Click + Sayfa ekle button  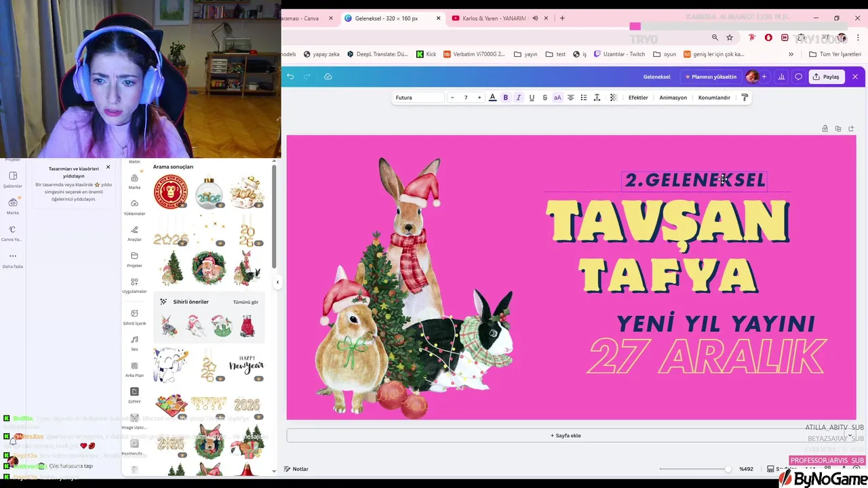click(x=566, y=436)
